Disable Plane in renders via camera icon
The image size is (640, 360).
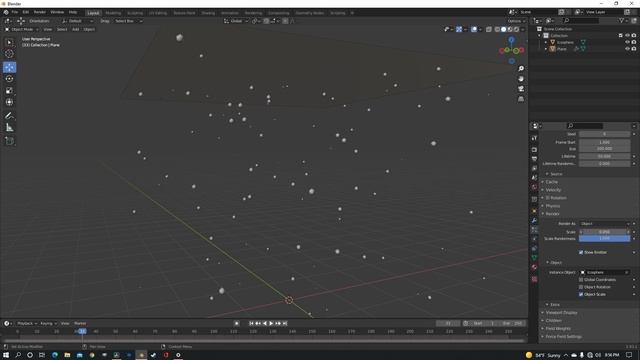[x=634, y=49]
